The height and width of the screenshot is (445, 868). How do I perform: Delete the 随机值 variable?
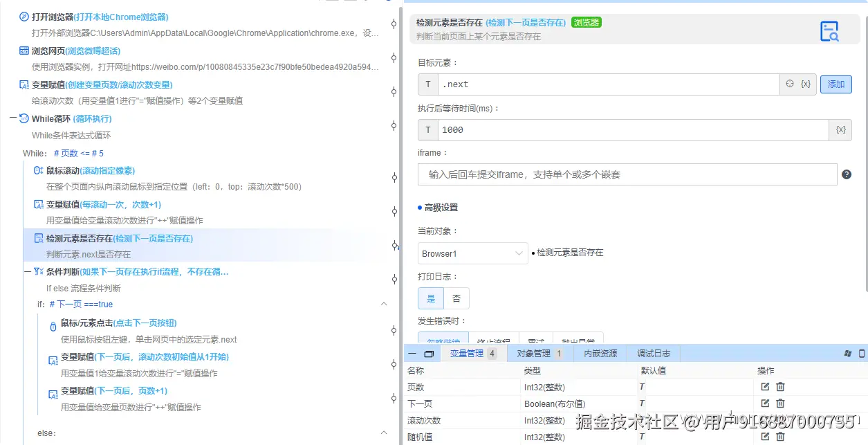pyautogui.click(x=780, y=437)
